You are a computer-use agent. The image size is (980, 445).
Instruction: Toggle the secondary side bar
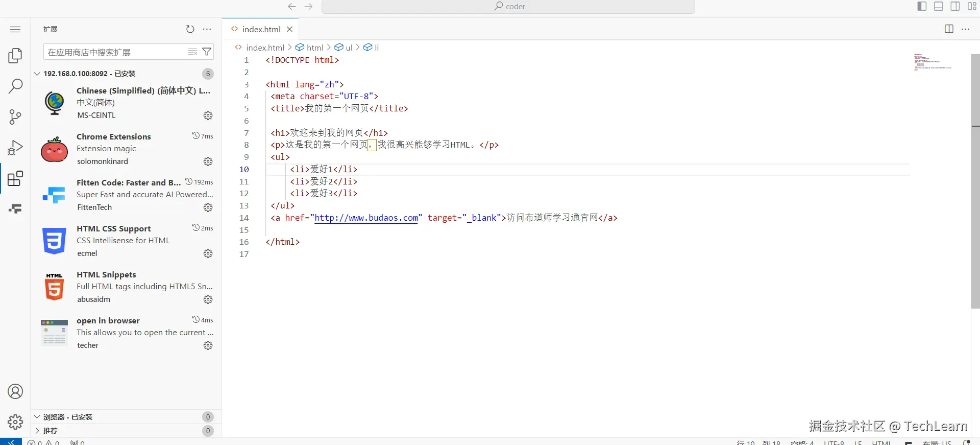click(955, 6)
